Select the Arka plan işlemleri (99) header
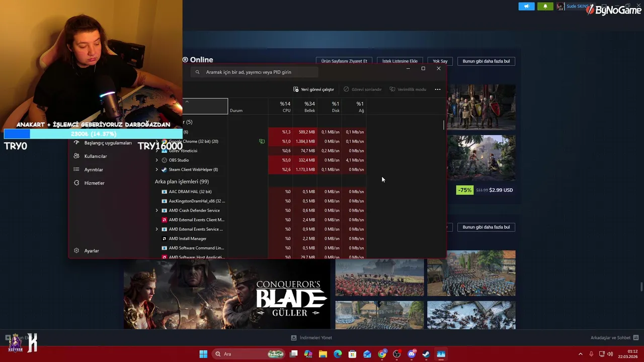The height and width of the screenshot is (362, 644). (x=182, y=182)
